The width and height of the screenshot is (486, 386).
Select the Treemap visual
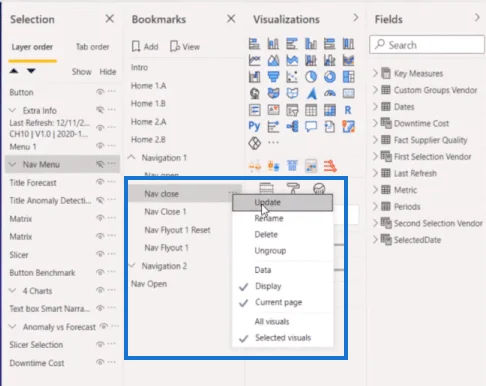click(348, 77)
